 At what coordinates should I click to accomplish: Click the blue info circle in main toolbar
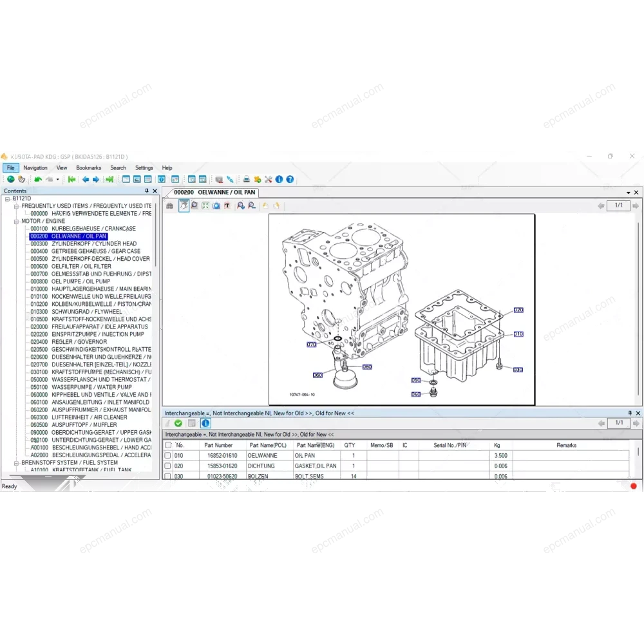click(x=279, y=180)
